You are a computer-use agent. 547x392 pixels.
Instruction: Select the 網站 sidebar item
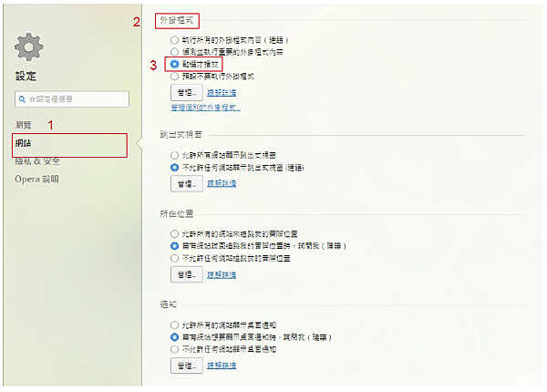(x=70, y=145)
